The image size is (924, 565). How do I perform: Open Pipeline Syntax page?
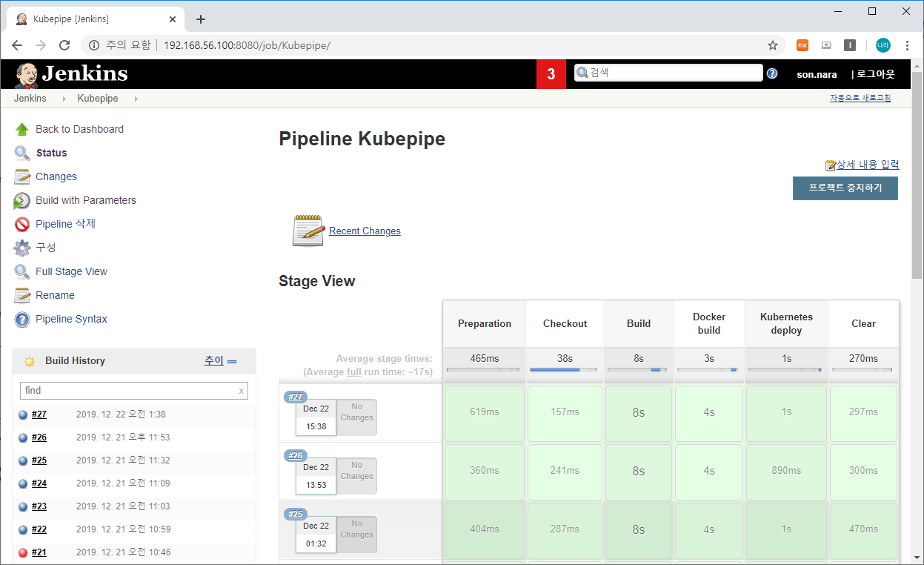coord(71,319)
